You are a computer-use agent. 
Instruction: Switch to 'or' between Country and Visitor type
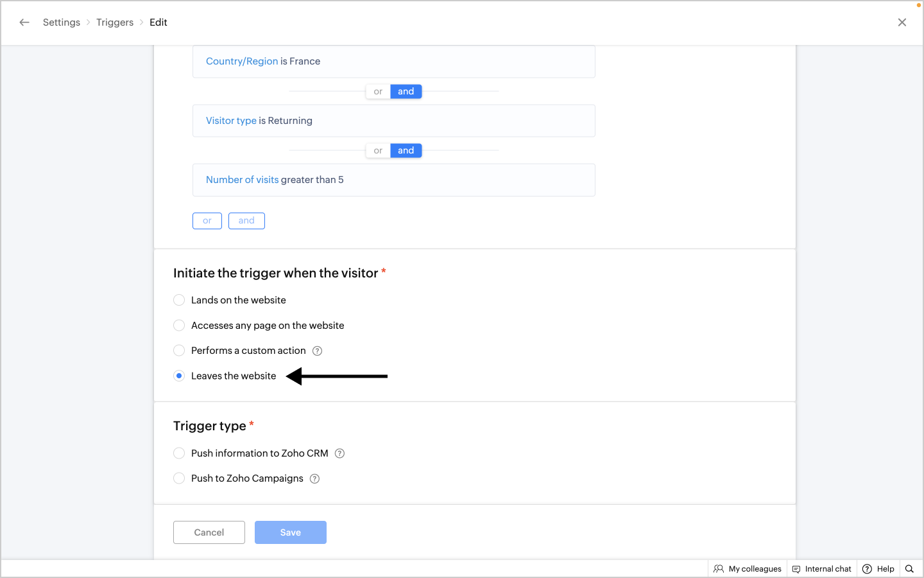pyautogui.click(x=378, y=92)
